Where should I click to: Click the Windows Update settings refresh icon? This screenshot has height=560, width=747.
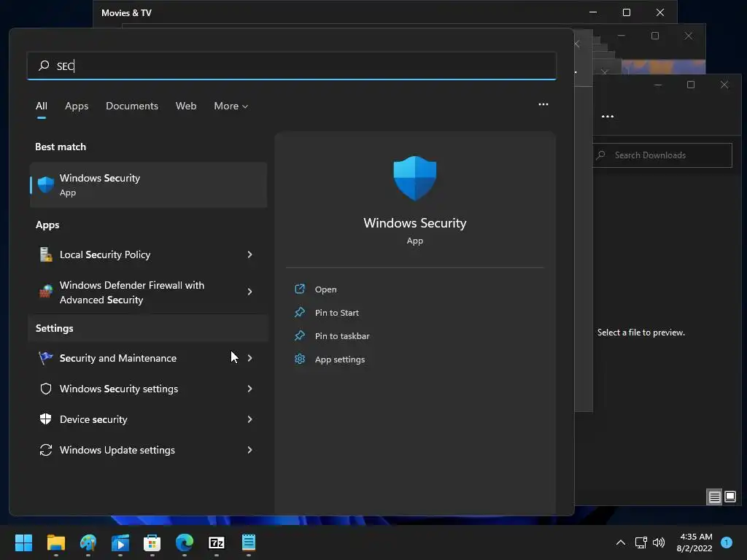pos(46,450)
